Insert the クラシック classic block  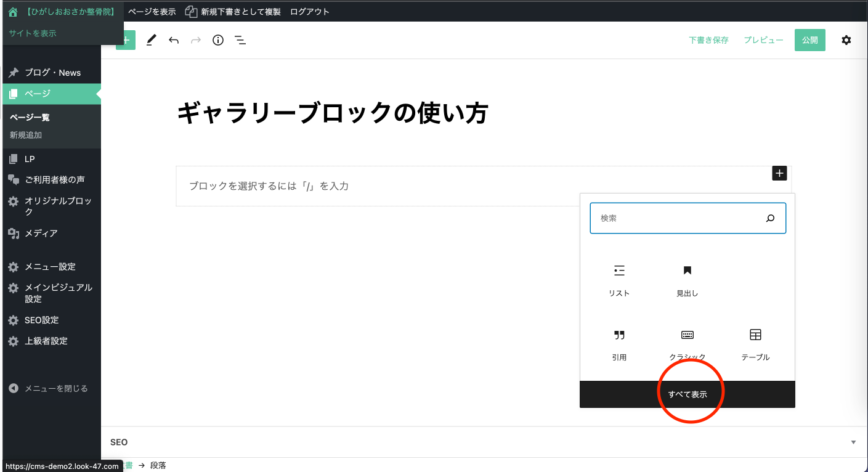[x=687, y=343]
